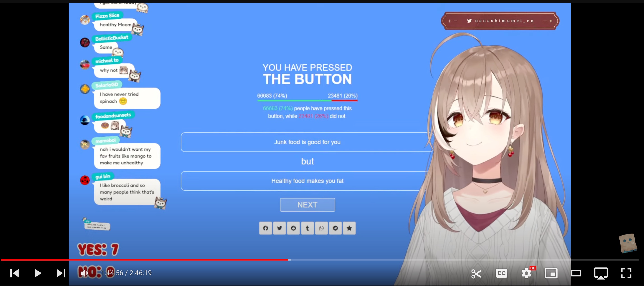Image resolution: width=644 pixels, height=286 pixels.
Task: Skip to next video
Action: pos(61,273)
